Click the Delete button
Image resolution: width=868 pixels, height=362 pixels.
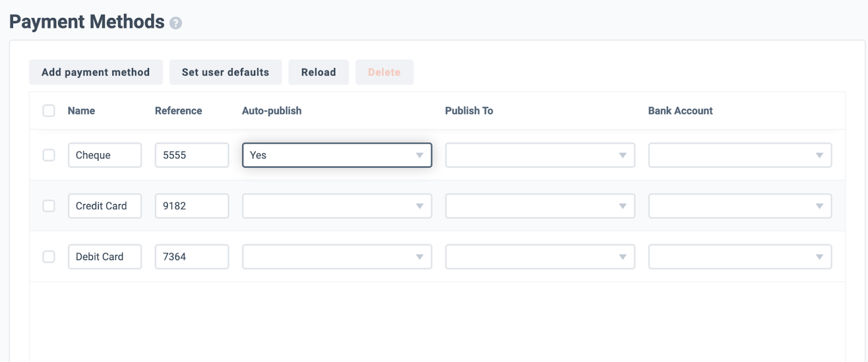pos(384,72)
